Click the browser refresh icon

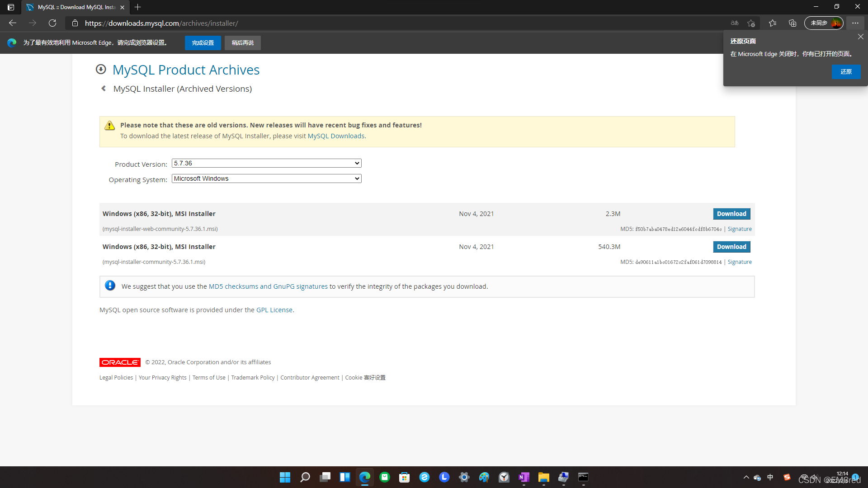52,23
